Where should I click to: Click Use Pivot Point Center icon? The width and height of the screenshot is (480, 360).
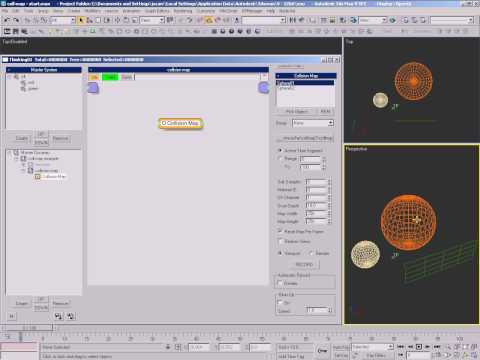[x=170, y=20]
